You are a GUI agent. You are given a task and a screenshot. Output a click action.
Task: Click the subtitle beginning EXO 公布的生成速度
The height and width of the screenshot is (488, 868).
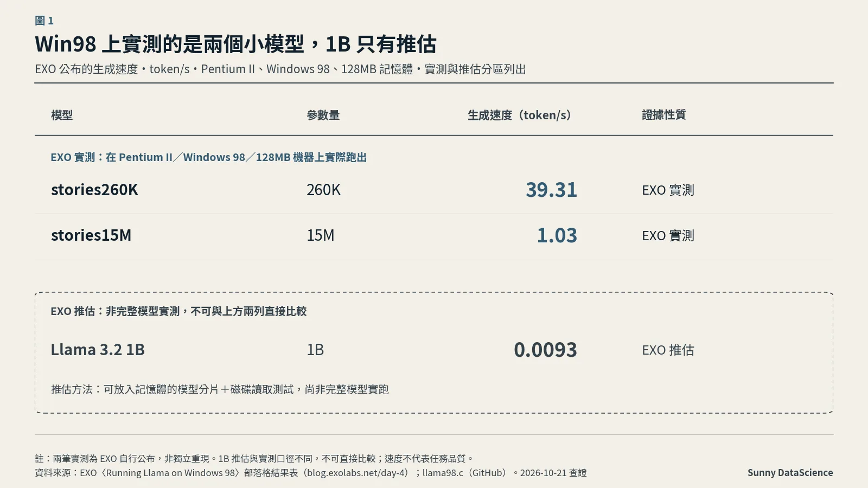[280, 69]
